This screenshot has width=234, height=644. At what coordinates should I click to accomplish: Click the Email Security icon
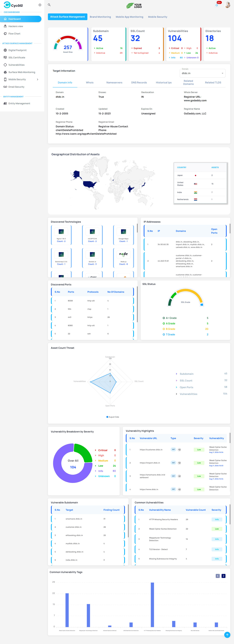coord(5,87)
